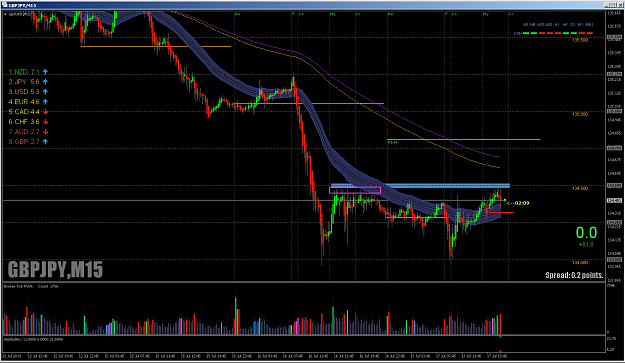The height and width of the screenshot is (363, 625).
Task: Click the 'Spread: 0.2 points.' text
Action: [574, 275]
